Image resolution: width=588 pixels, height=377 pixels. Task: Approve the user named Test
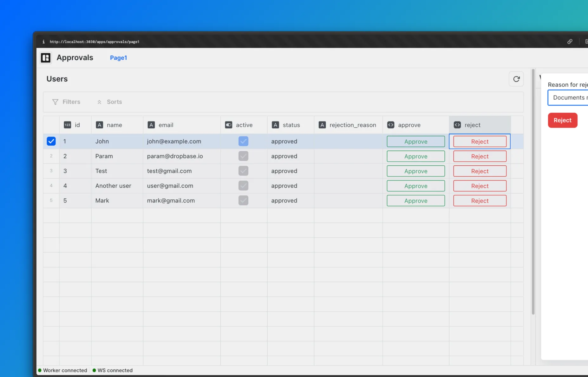point(415,171)
